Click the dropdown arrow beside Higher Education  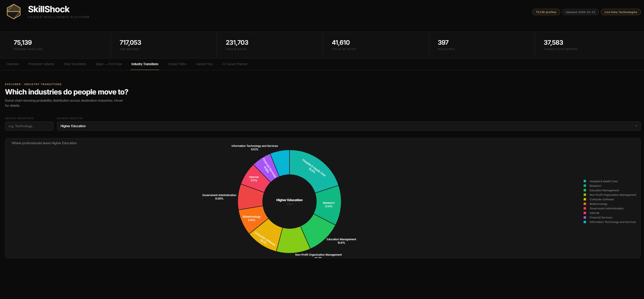tap(636, 126)
